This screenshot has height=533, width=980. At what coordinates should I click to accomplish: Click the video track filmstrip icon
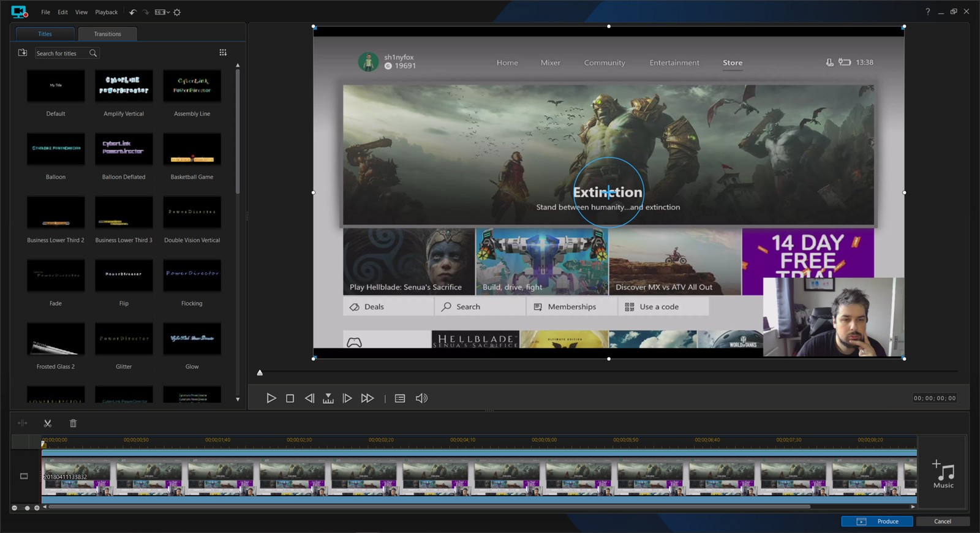point(24,476)
